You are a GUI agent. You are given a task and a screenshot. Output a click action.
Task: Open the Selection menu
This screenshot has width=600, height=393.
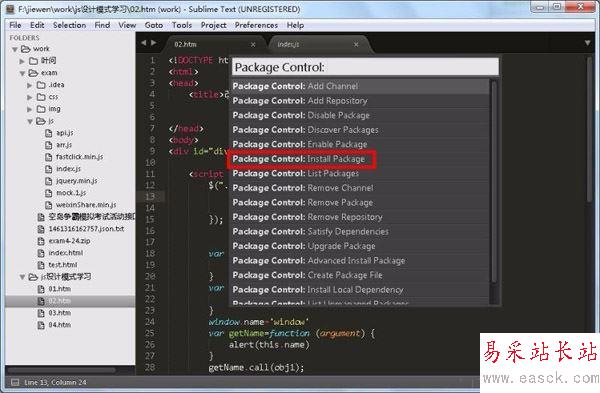69,25
